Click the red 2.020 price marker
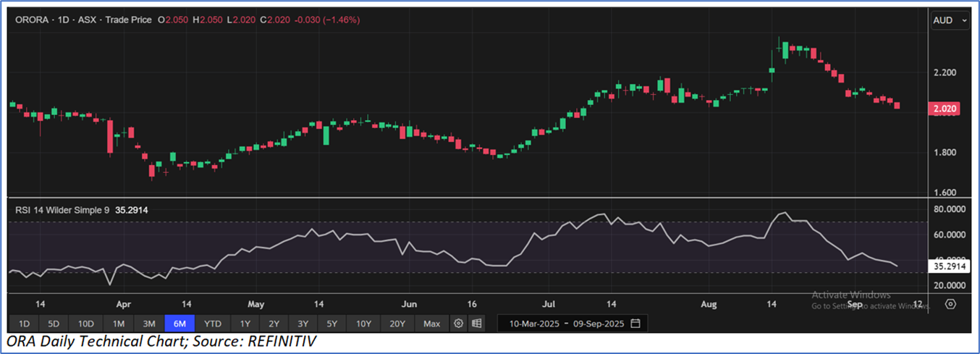Screen dimensions: 980x354 (945, 108)
